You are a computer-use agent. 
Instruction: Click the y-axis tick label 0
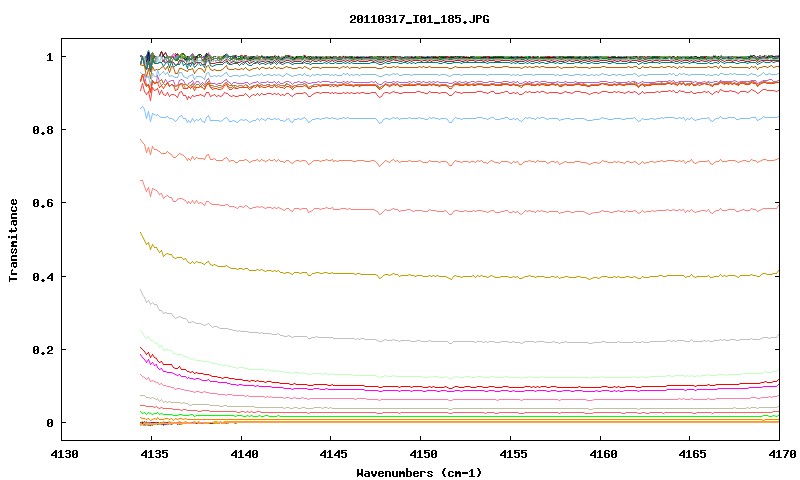point(49,423)
